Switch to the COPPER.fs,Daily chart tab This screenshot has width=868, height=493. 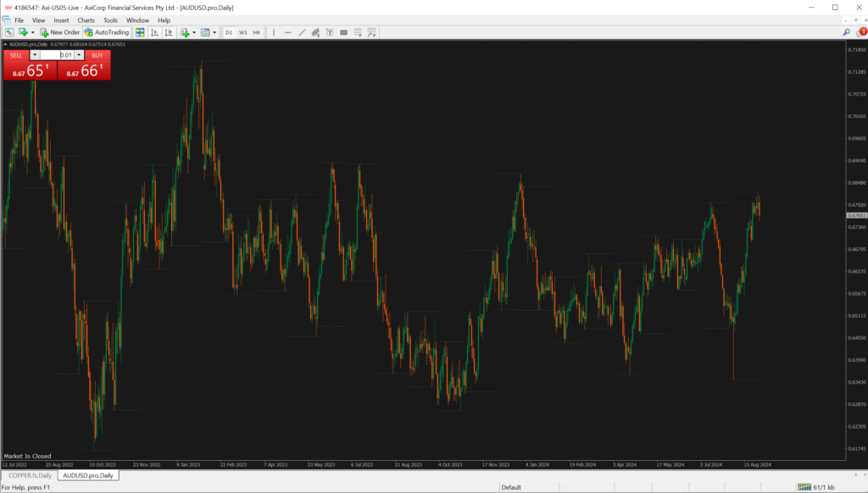click(x=30, y=475)
